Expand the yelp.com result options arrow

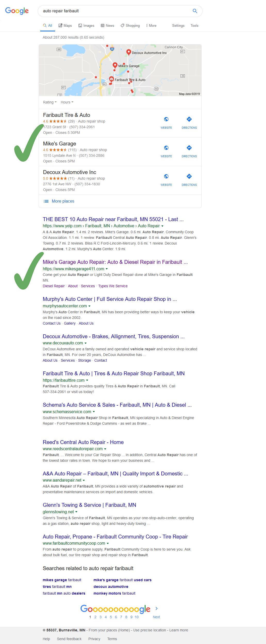point(162,226)
